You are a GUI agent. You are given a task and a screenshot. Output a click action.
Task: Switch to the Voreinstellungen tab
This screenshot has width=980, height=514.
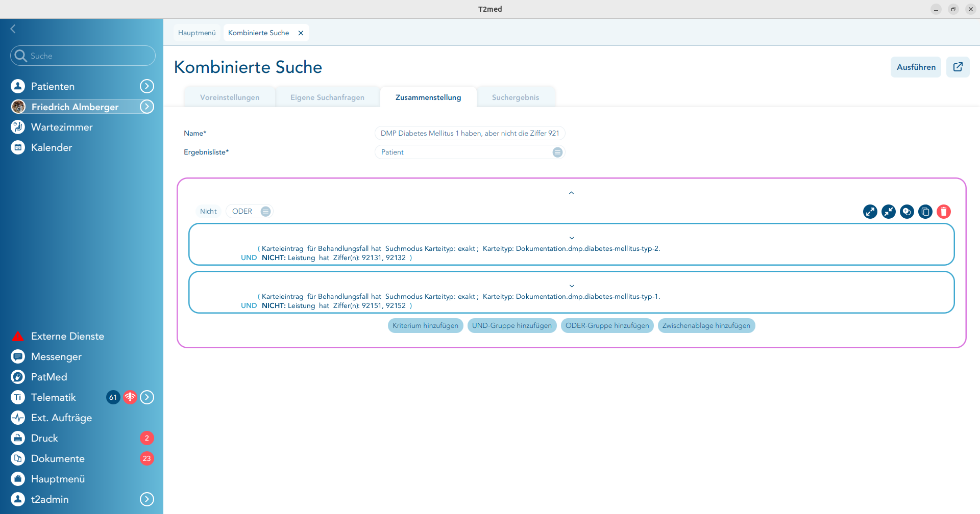(230, 97)
